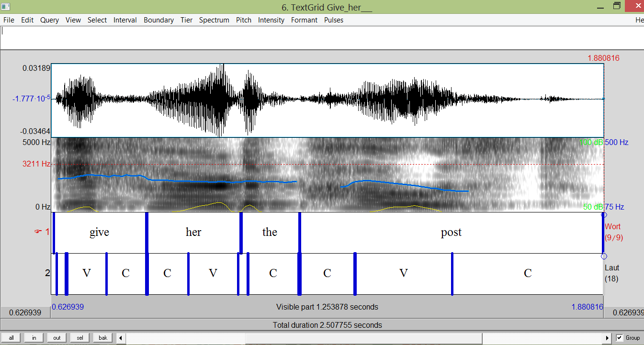Select the last C interval under 'post'
The width and height of the screenshot is (644, 345).
[528, 274]
